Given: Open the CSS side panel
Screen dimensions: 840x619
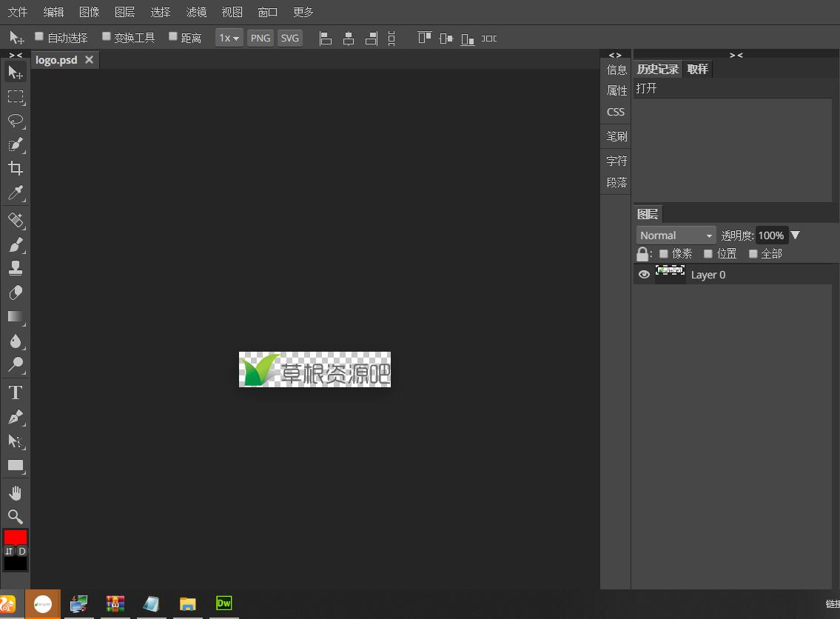Looking at the screenshot, I should click(616, 112).
